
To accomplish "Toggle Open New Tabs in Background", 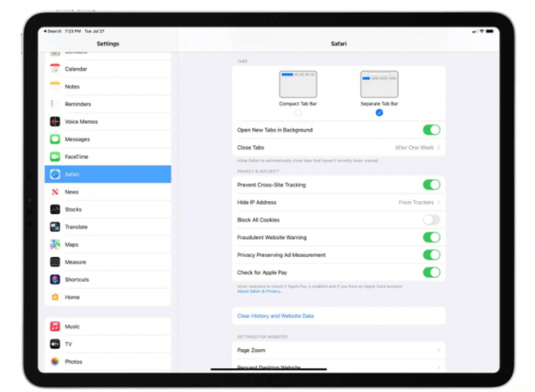I will click(x=431, y=130).
